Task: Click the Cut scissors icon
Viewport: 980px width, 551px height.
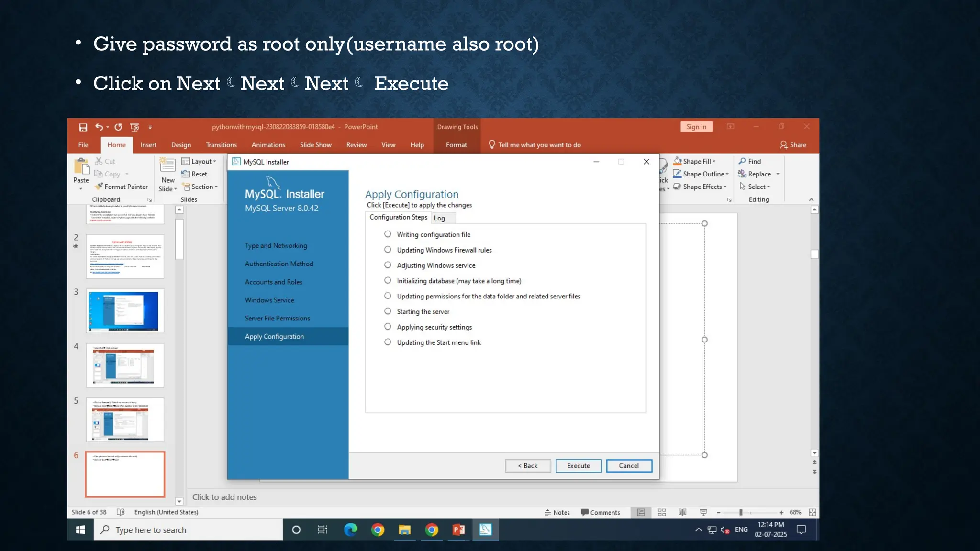Action: [99, 161]
